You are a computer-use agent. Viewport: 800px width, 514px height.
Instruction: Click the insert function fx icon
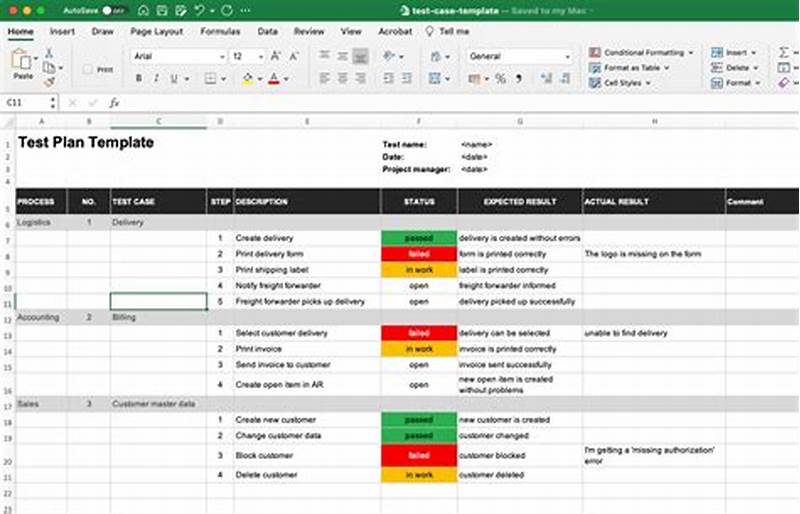click(x=114, y=103)
